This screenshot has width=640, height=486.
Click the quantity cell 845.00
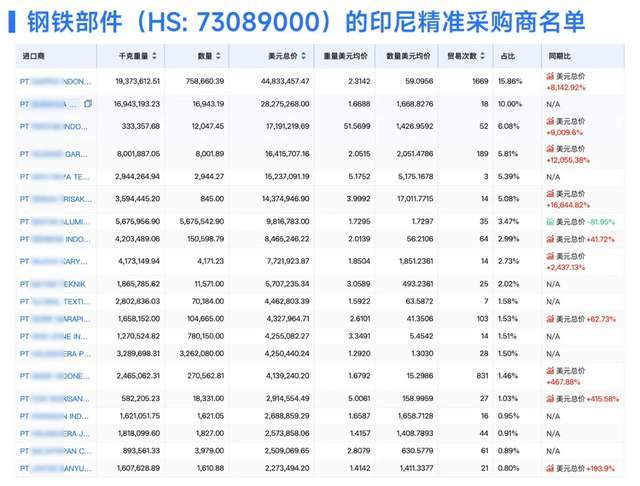coord(212,199)
